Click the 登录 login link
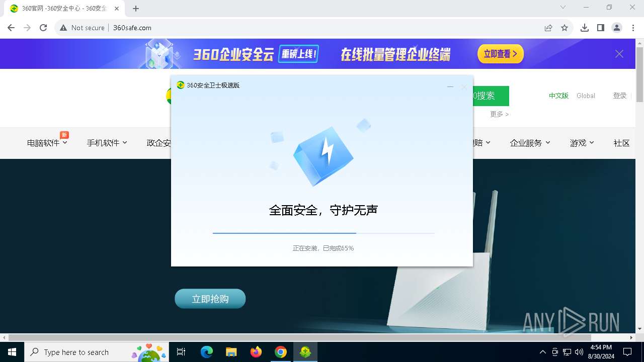Image resolution: width=644 pixels, height=362 pixels. tap(620, 96)
